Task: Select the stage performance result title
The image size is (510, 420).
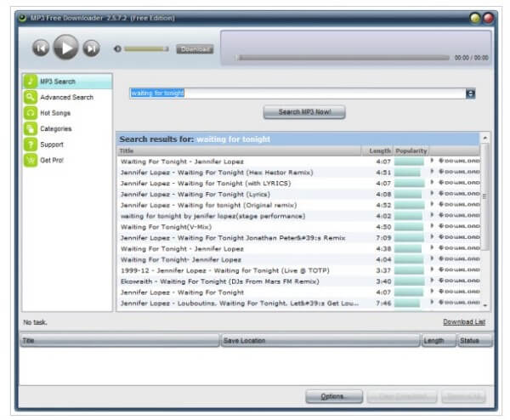Action: point(212,216)
